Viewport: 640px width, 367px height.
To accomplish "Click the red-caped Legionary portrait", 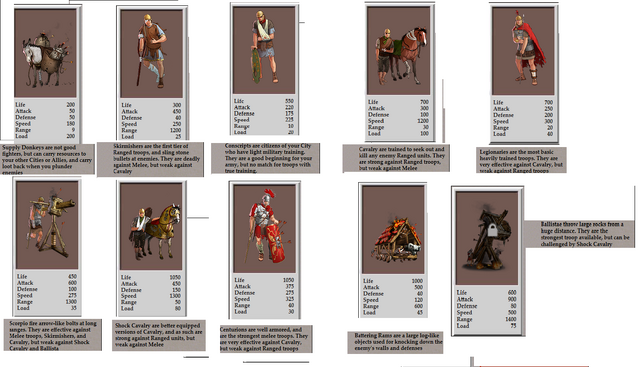I will 523,51.
